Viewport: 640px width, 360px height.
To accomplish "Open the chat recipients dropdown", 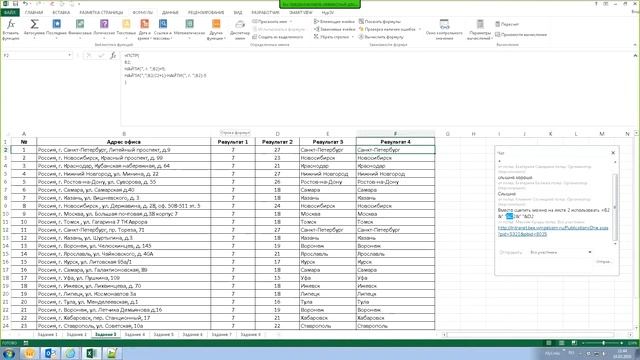I will point(590,252).
